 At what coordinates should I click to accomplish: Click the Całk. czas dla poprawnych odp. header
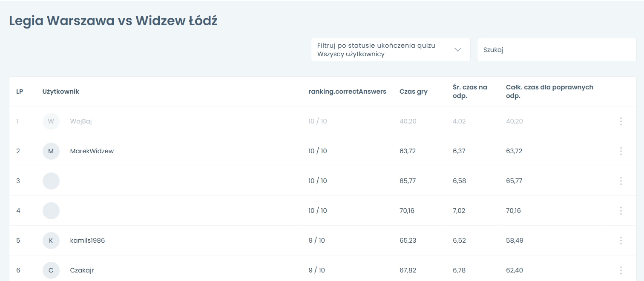tap(549, 92)
